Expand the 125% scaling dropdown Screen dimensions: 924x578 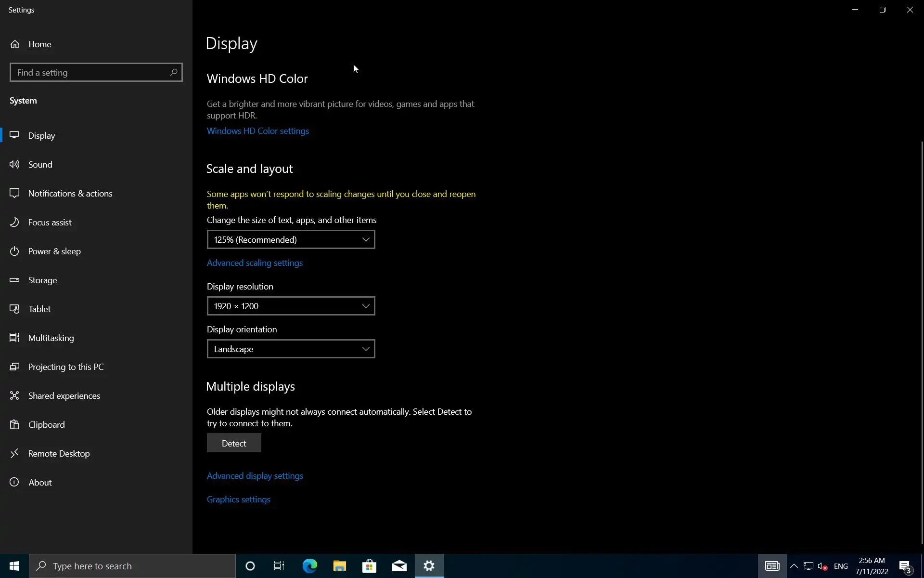[291, 239]
